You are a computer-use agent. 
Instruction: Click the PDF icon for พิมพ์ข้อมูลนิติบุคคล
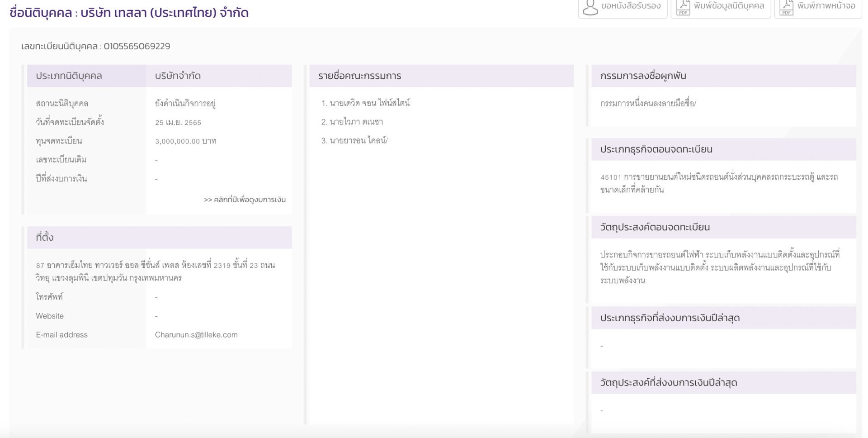tap(683, 7)
